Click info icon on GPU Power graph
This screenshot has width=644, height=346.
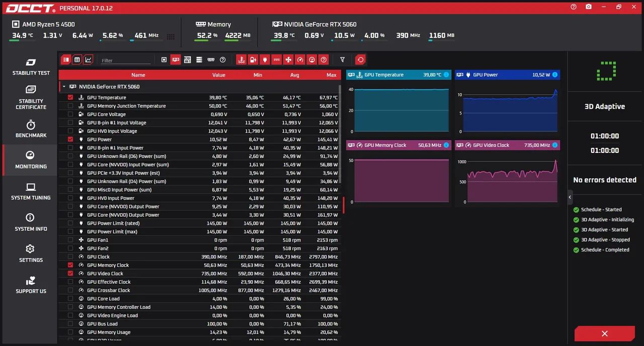tap(555, 75)
